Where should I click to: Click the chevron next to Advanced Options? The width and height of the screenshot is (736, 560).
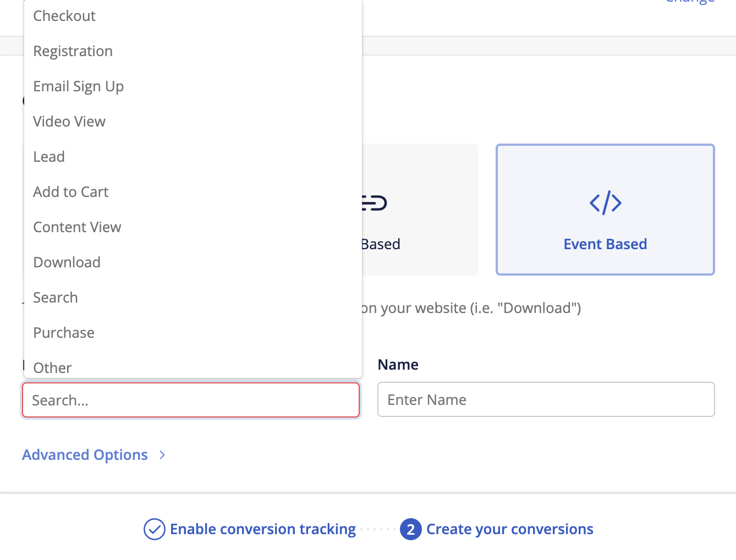point(162,455)
